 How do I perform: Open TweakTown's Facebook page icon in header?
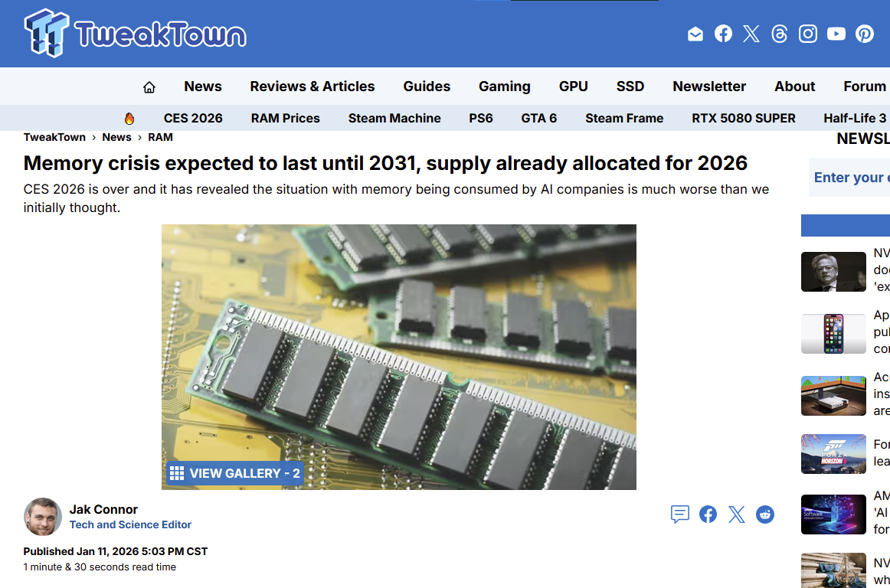click(723, 34)
